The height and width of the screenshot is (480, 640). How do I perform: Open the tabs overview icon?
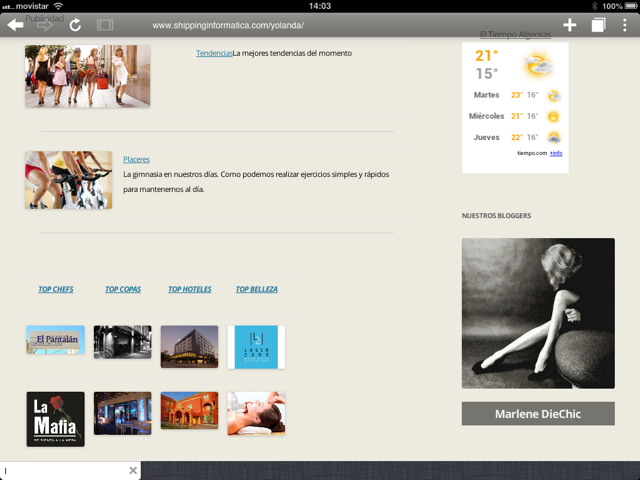click(598, 25)
